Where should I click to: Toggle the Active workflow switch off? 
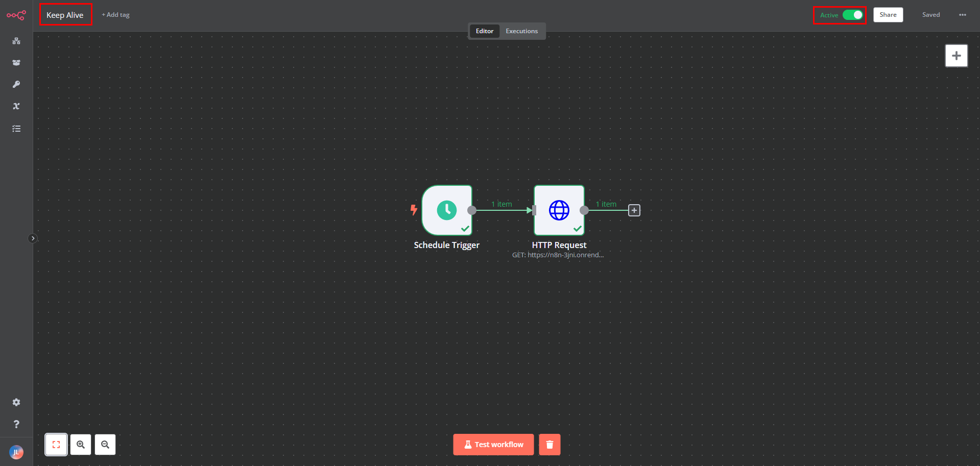[x=853, y=15]
